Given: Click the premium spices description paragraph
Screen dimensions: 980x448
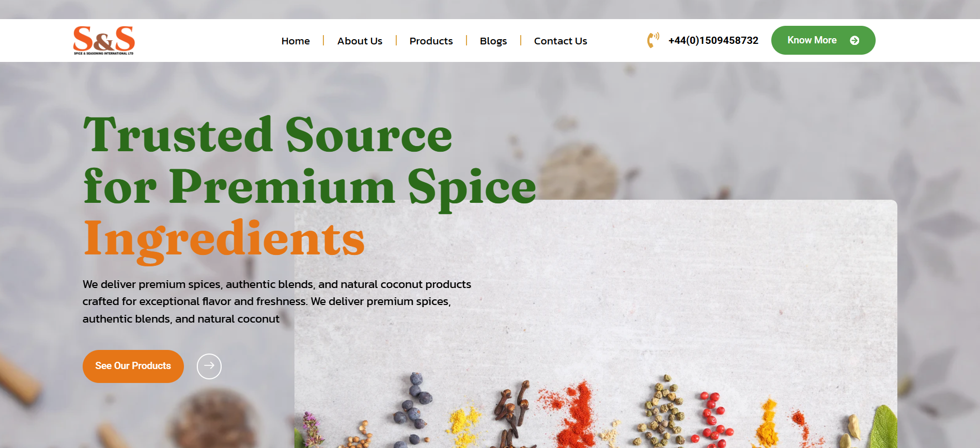Looking at the screenshot, I should [277, 301].
